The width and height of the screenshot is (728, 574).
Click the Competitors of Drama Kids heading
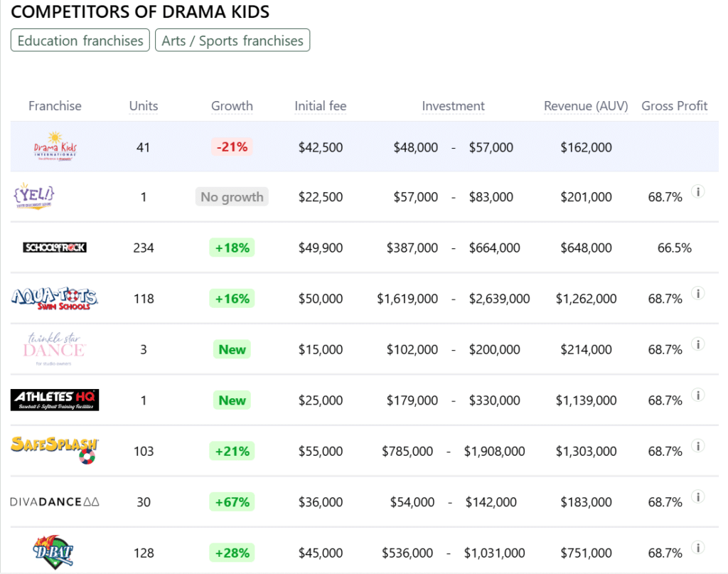click(140, 11)
